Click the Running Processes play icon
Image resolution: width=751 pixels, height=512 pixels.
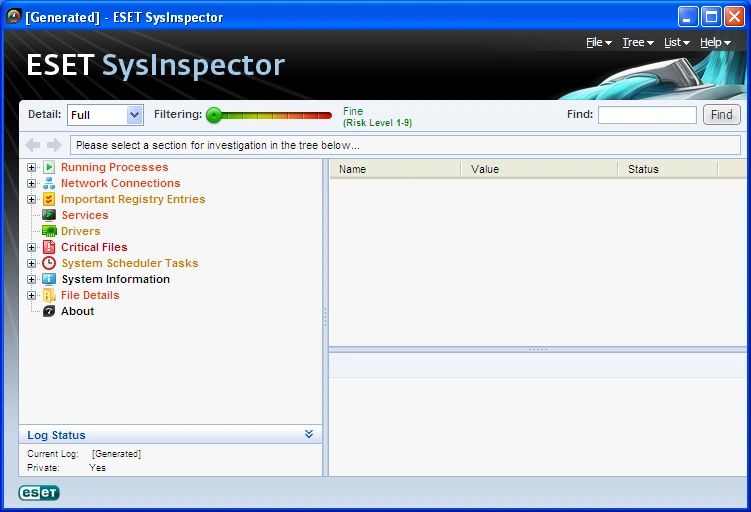click(x=49, y=167)
